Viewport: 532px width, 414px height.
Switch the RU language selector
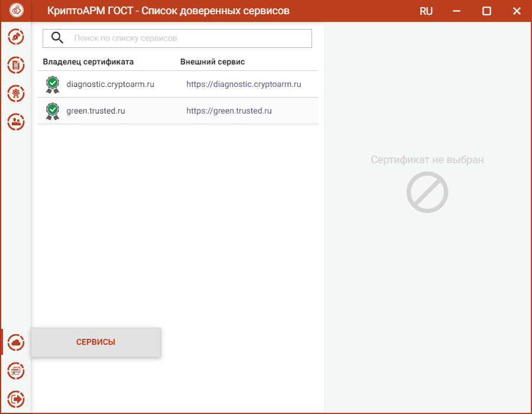coord(426,11)
